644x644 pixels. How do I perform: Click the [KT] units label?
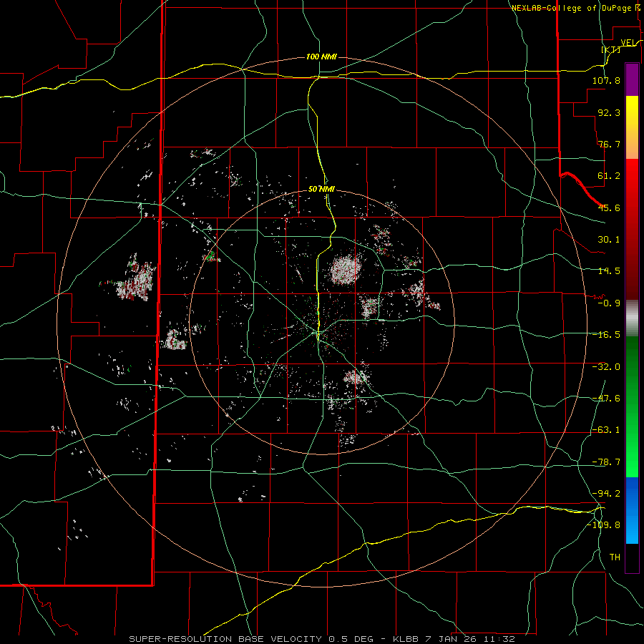coord(611,49)
